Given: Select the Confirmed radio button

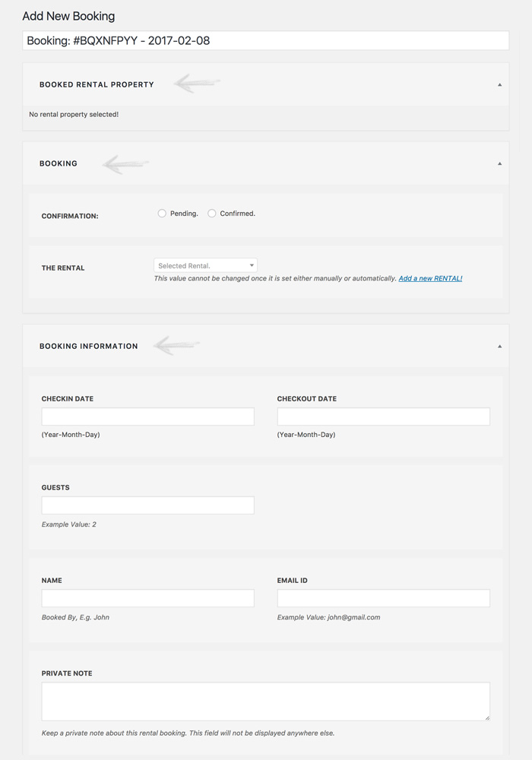Looking at the screenshot, I should tap(212, 214).
